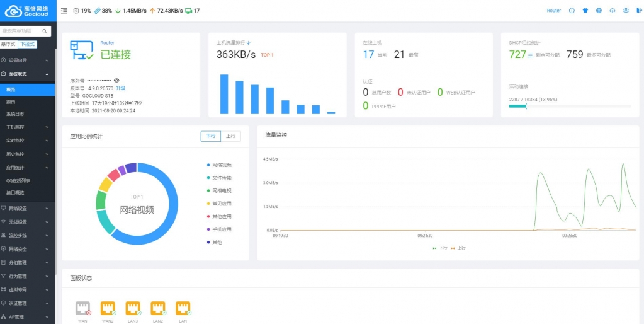Screen dimensions: 644x324
Task: Expand the 无线设置 sidebar section
Action: coord(27,222)
